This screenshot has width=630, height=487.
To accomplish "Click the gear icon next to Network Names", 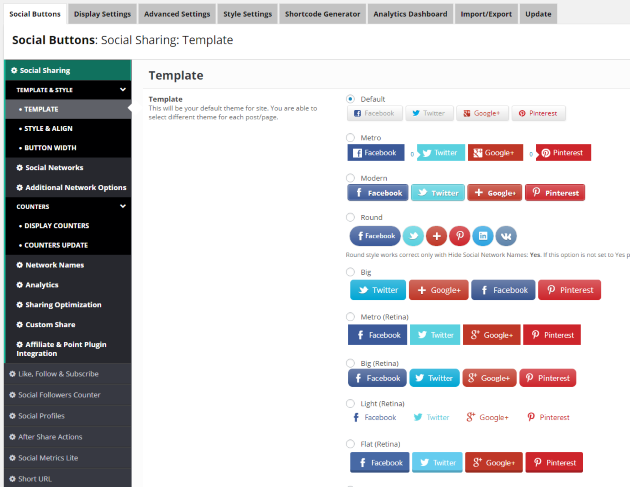I will pyautogui.click(x=19, y=265).
